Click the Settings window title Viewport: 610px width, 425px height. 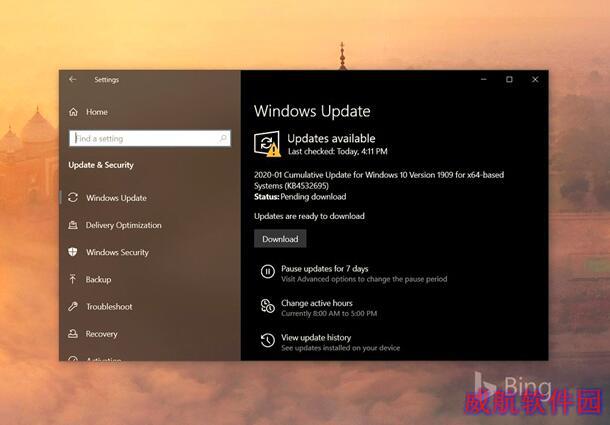tap(107, 80)
